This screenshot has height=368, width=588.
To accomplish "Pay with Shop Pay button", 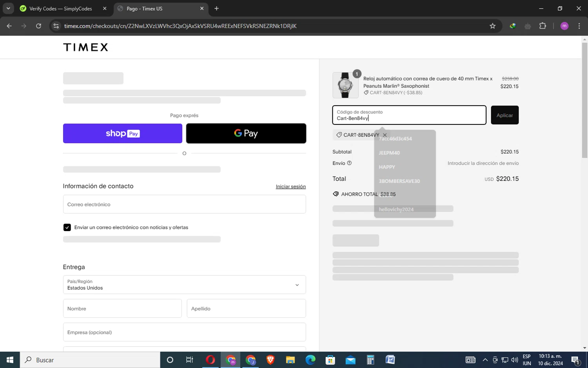I will [x=123, y=133].
